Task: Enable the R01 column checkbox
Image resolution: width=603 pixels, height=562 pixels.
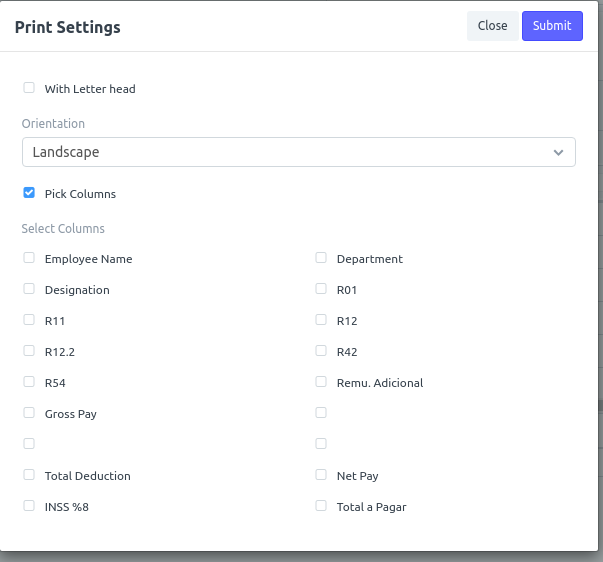Action: coord(321,289)
